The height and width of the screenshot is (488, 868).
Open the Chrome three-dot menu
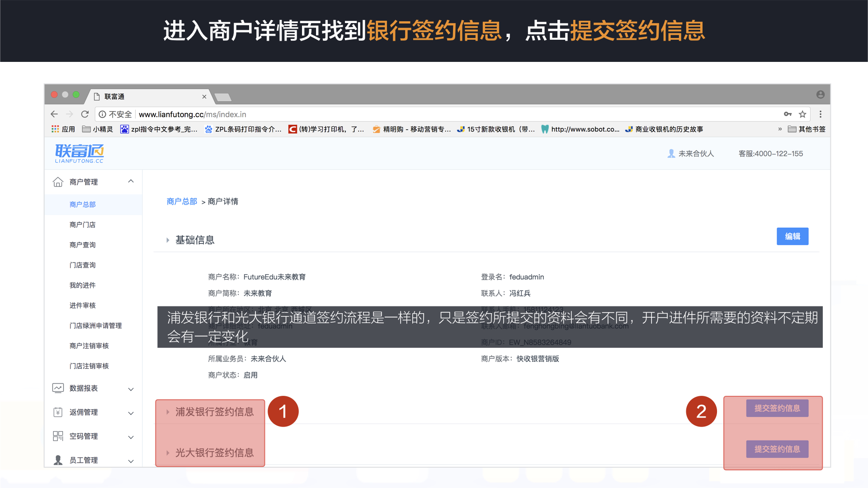(821, 114)
